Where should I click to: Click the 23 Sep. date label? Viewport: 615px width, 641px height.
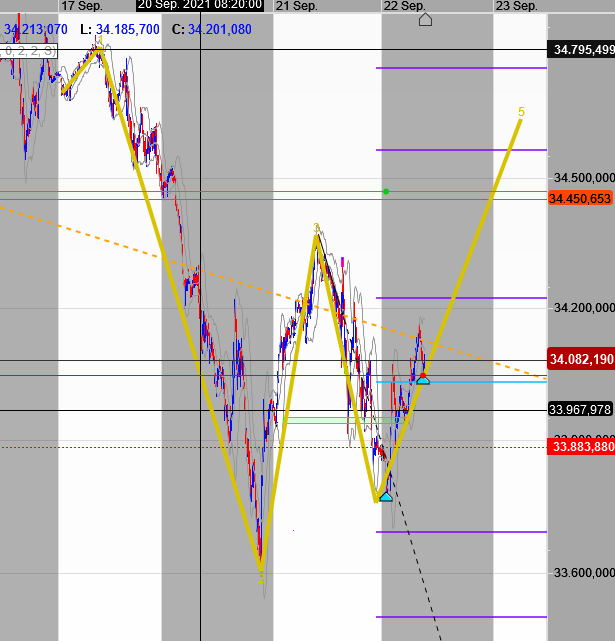[x=516, y=6]
